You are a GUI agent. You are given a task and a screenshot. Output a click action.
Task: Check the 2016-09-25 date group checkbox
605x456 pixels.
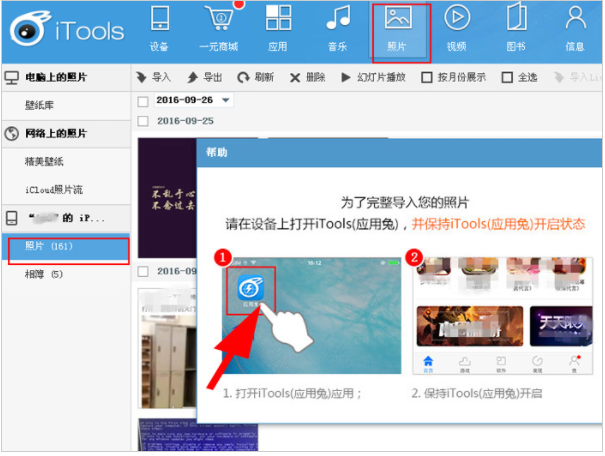[142, 120]
